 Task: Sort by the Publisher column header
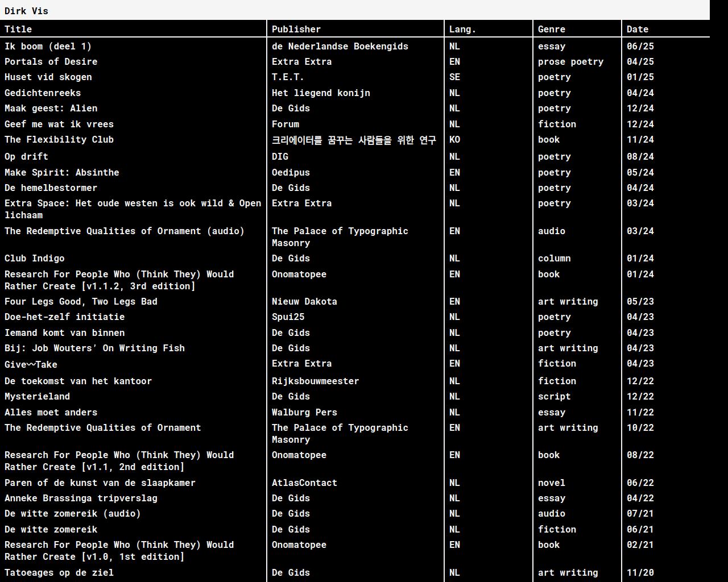[296, 29]
